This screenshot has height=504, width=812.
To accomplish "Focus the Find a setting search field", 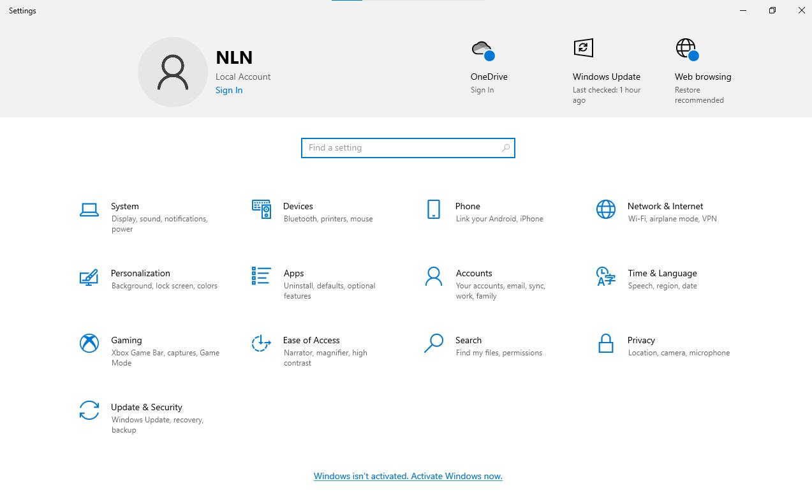I will coord(408,148).
